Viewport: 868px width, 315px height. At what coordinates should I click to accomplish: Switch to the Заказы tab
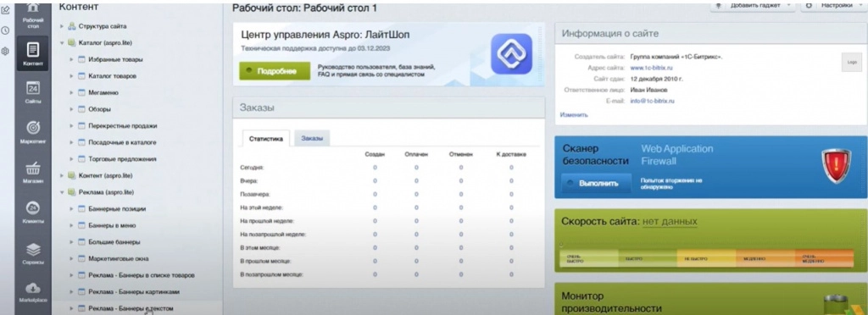pyautogui.click(x=312, y=138)
